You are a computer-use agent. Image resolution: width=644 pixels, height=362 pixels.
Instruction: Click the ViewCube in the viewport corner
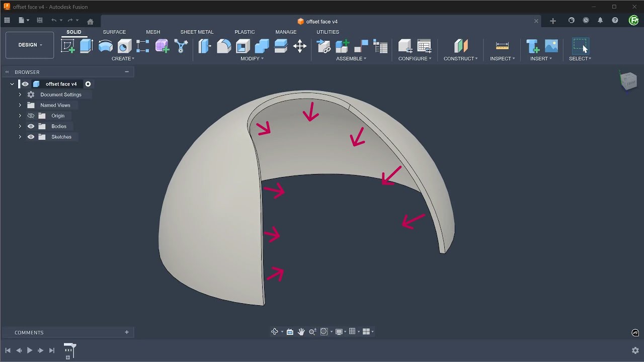(x=628, y=80)
